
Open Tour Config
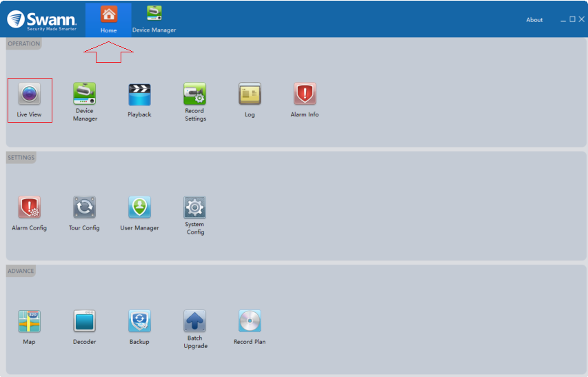point(84,207)
